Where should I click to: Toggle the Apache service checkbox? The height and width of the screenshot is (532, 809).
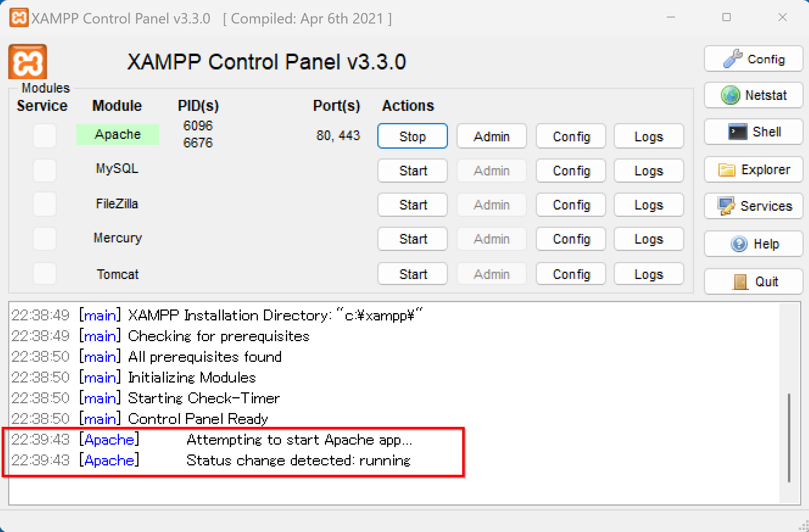45,136
